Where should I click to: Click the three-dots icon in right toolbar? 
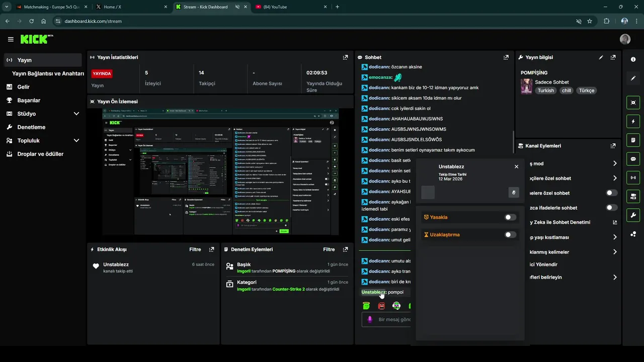(633, 234)
